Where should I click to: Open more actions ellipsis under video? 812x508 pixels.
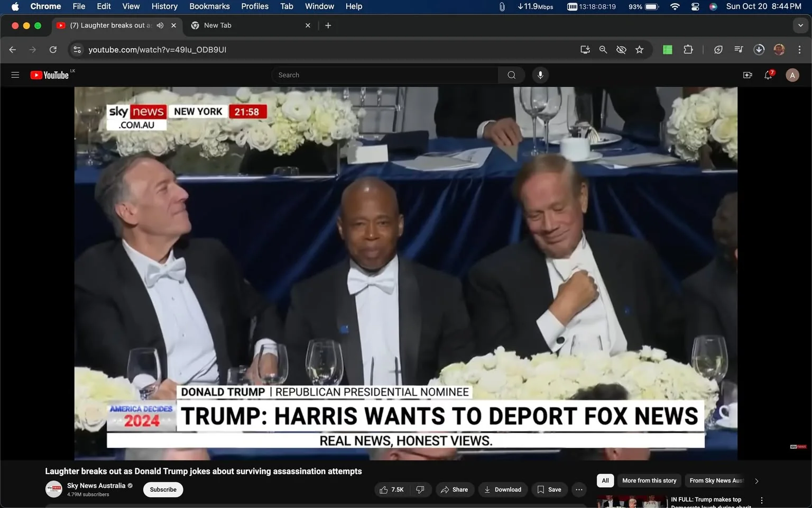(x=579, y=489)
